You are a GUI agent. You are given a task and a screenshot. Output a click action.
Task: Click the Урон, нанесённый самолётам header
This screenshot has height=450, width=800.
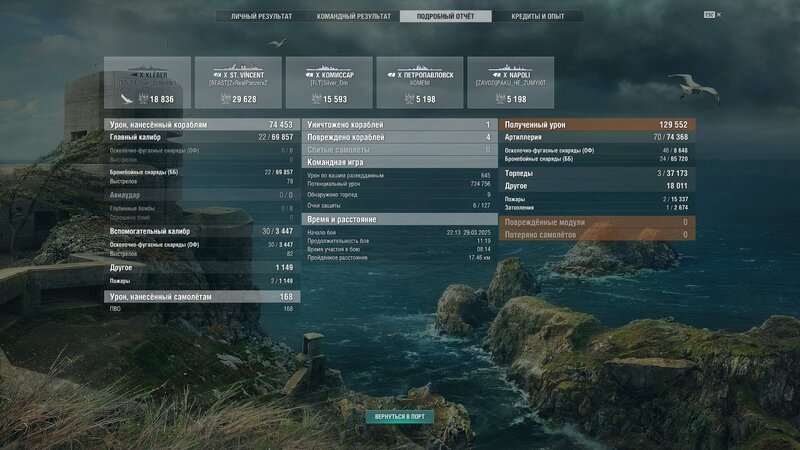[x=202, y=297]
